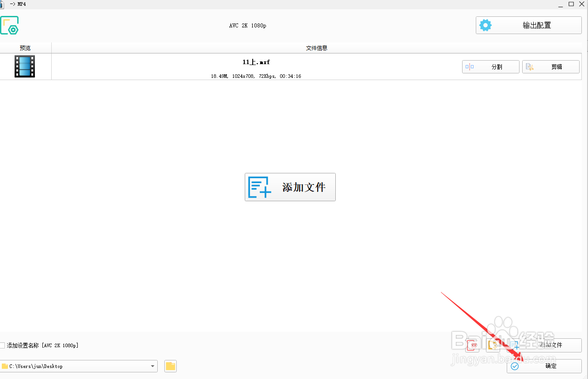Click the 剪辑 clip button

[550, 67]
